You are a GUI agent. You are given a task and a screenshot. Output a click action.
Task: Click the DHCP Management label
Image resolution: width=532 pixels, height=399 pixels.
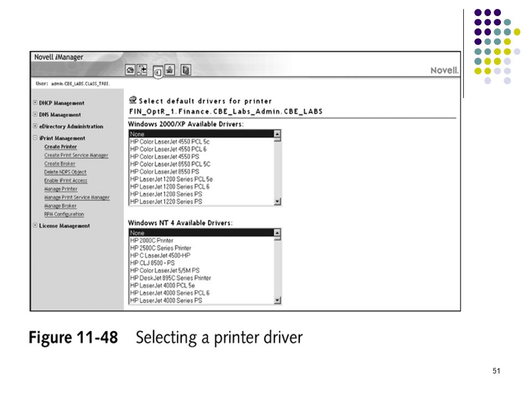point(62,103)
